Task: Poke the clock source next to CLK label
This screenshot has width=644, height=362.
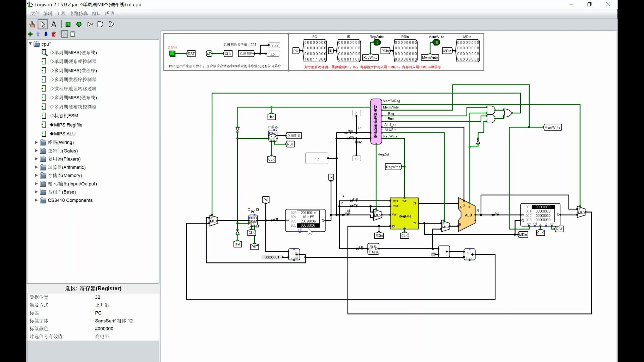Action: pos(209,54)
